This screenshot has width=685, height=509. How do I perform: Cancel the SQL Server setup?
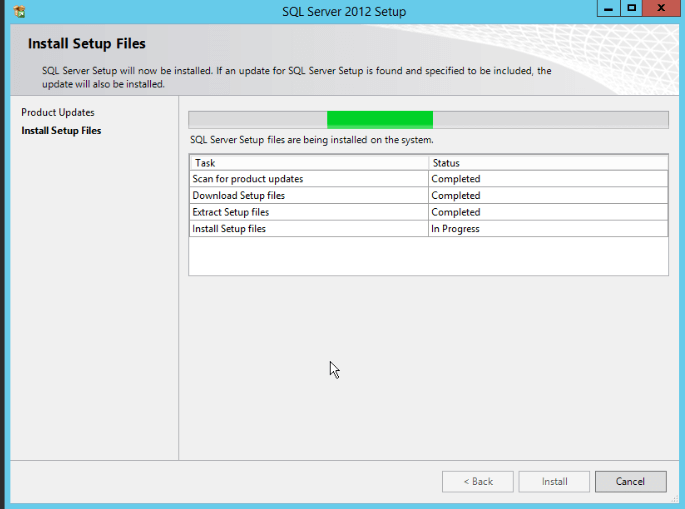point(630,481)
